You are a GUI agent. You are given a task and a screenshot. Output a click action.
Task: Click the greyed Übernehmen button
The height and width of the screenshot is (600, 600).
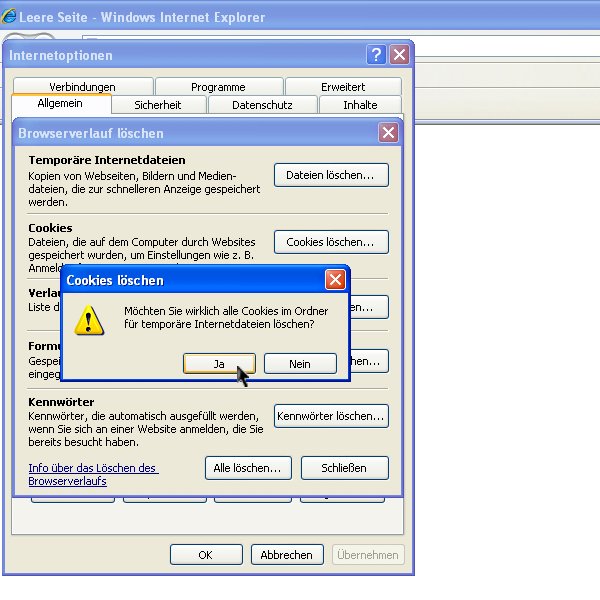[x=368, y=554]
